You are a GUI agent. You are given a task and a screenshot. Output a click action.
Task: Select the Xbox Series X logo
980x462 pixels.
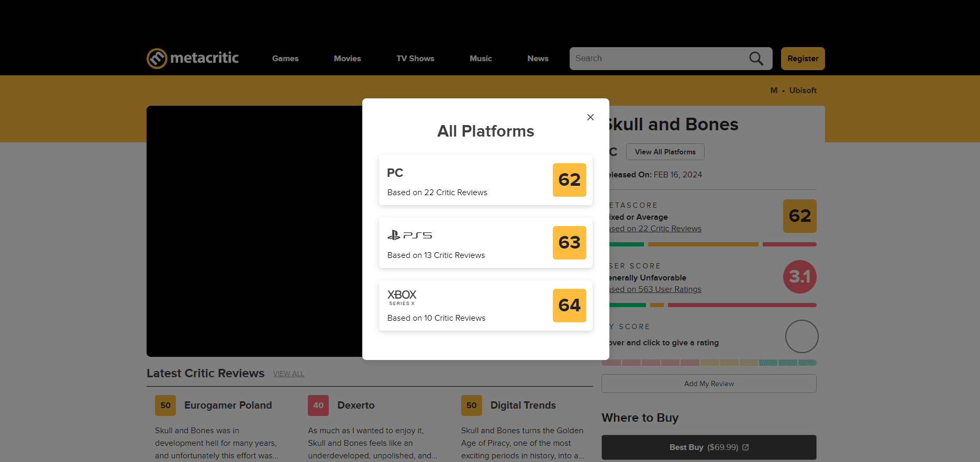pyautogui.click(x=402, y=297)
